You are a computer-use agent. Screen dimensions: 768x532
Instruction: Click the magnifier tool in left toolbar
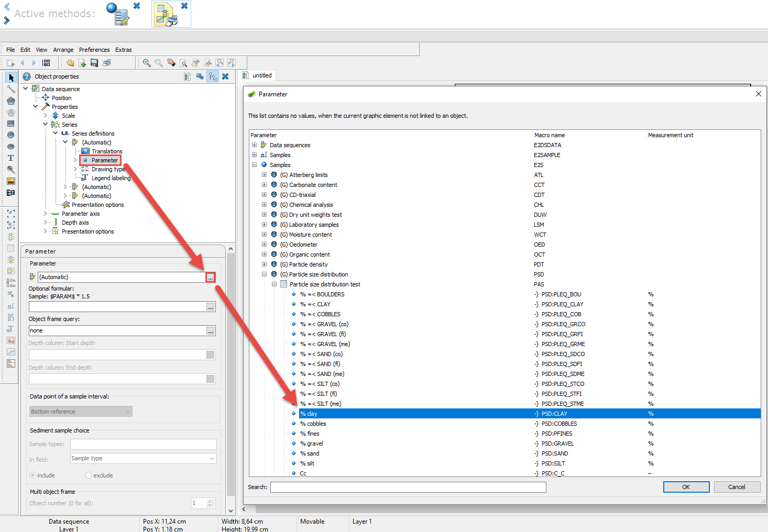coord(10,170)
